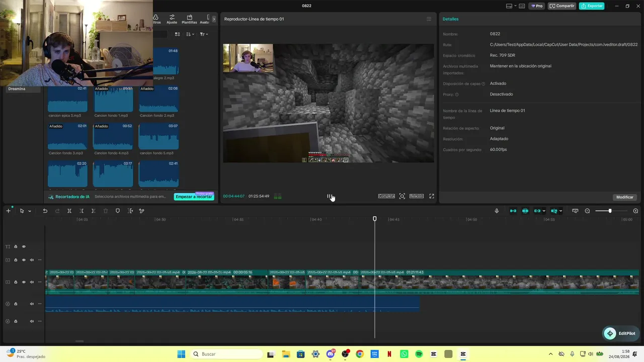This screenshot has height=362, width=644.
Task: Expand more top tabs with the arrow
Action: (x=214, y=19)
